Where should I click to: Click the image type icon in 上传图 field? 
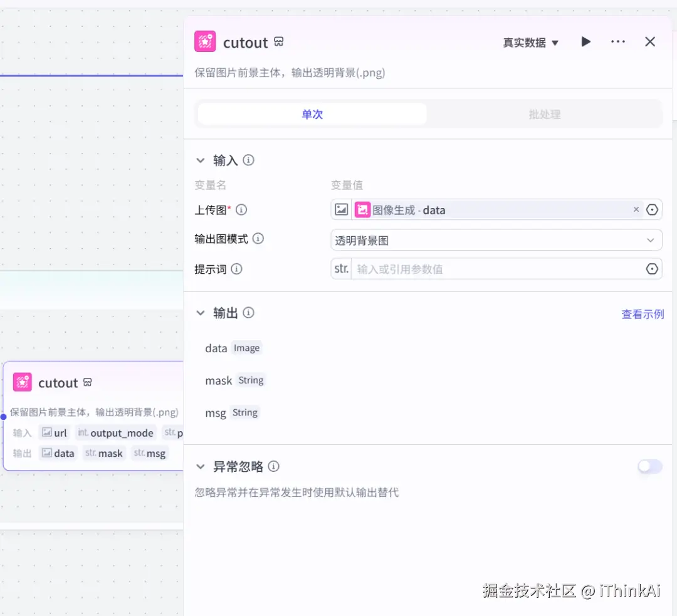[341, 209]
